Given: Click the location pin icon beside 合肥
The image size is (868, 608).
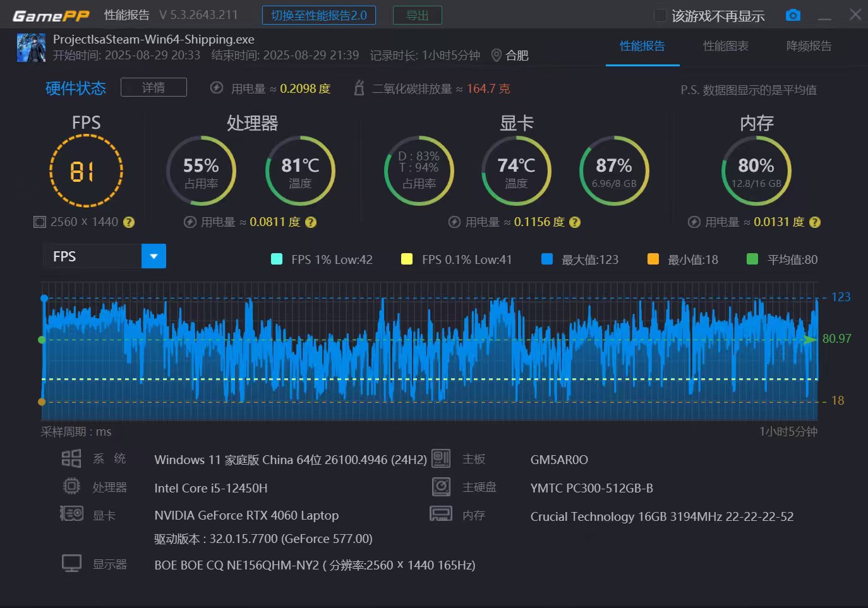Looking at the screenshot, I should coord(497,56).
